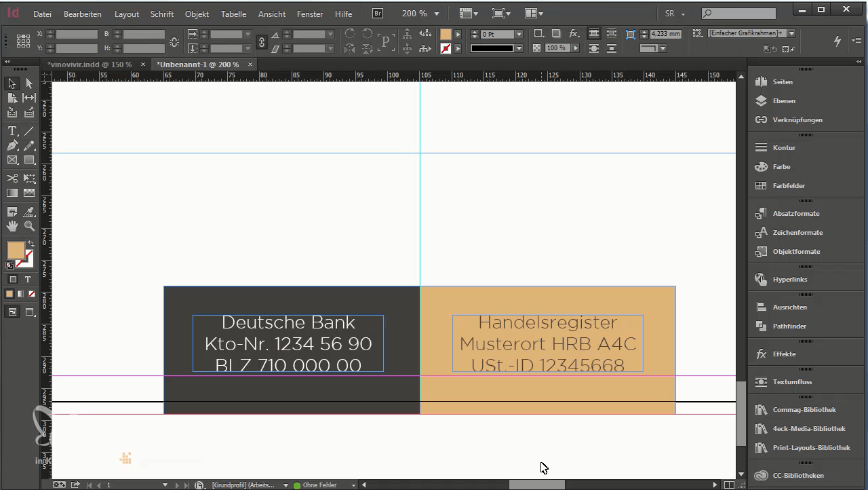
Task: Open the Zeichenformate panel
Action: [797, 232]
